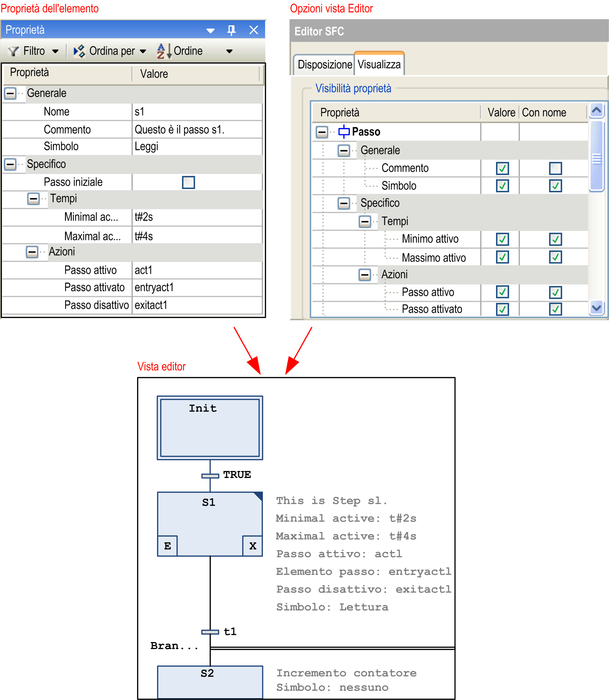Toggle the Passo iniziale checkbox

(188, 182)
